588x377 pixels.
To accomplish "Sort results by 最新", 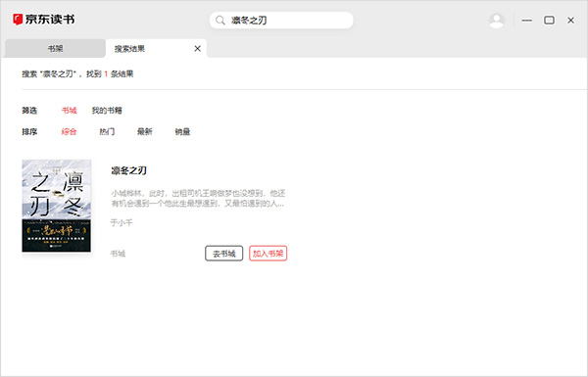I will [145, 131].
